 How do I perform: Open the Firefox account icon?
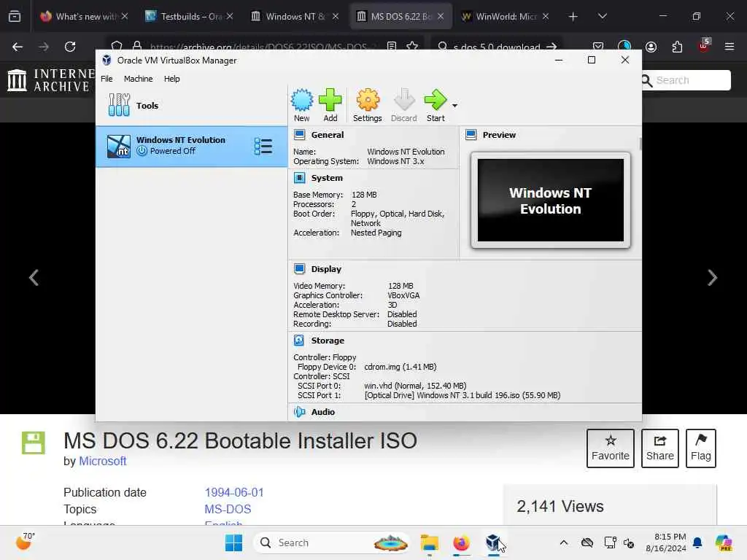651,47
